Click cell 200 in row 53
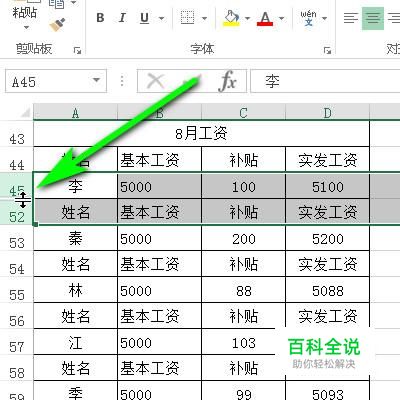This screenshot has width=400, height=400. [x=243, y=238]
